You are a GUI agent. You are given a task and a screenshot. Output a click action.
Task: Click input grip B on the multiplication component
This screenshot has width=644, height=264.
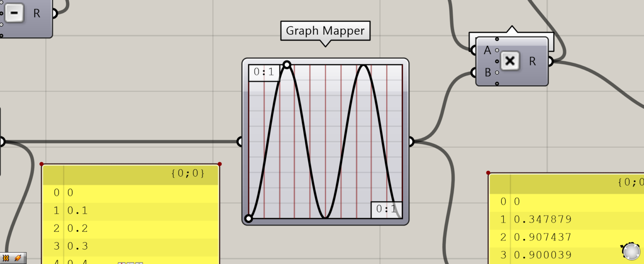(x=474, y=73)
